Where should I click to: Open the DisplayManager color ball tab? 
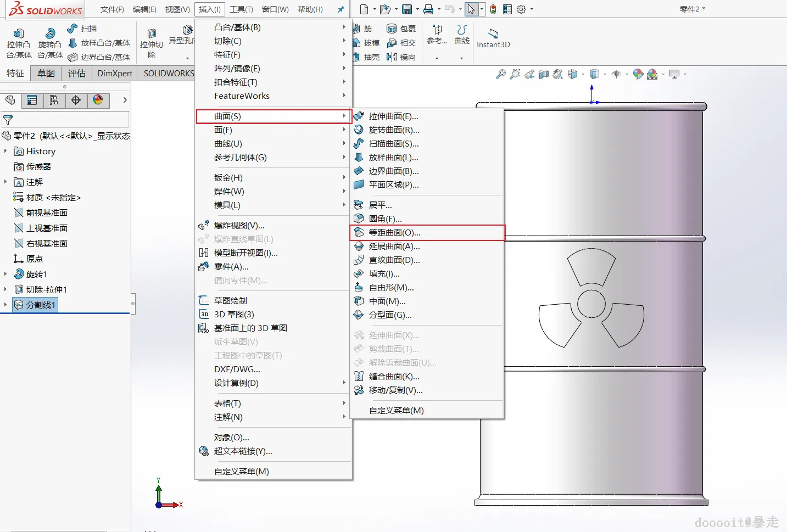(x=98, y=100)
